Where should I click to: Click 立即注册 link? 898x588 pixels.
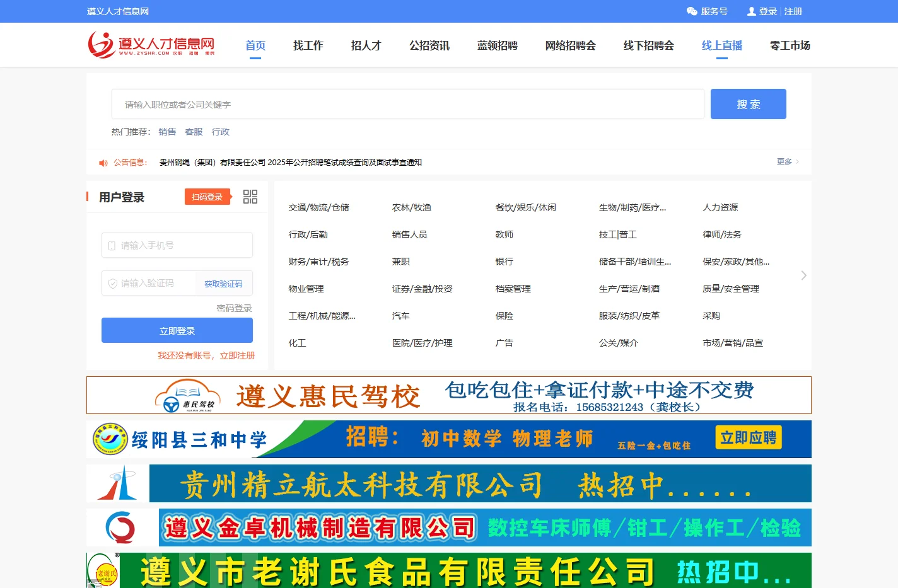(237, 355)
